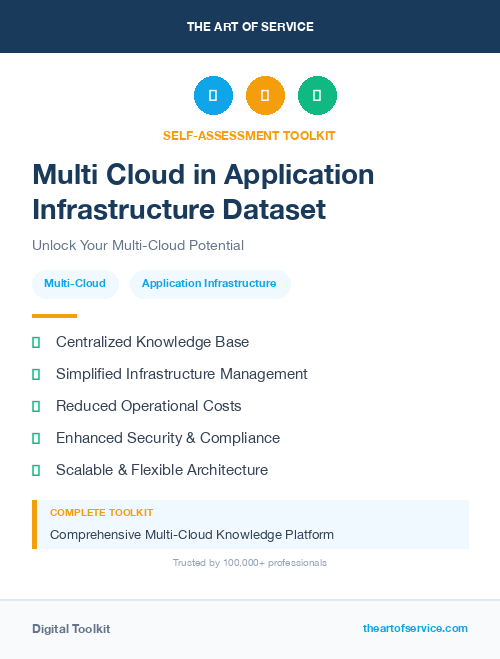Viewport: 500px width, 659px height.
Task: Click the orange circle icon
Action: [265, 95]
